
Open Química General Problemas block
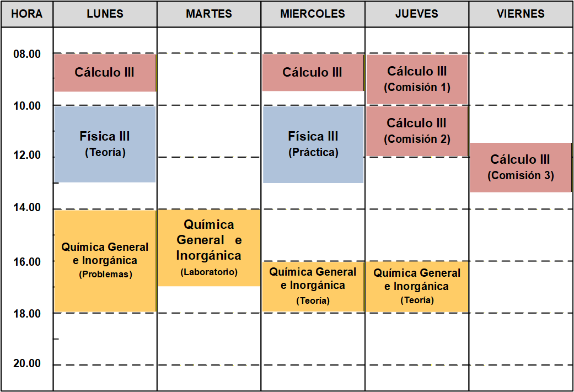(105, 260)
